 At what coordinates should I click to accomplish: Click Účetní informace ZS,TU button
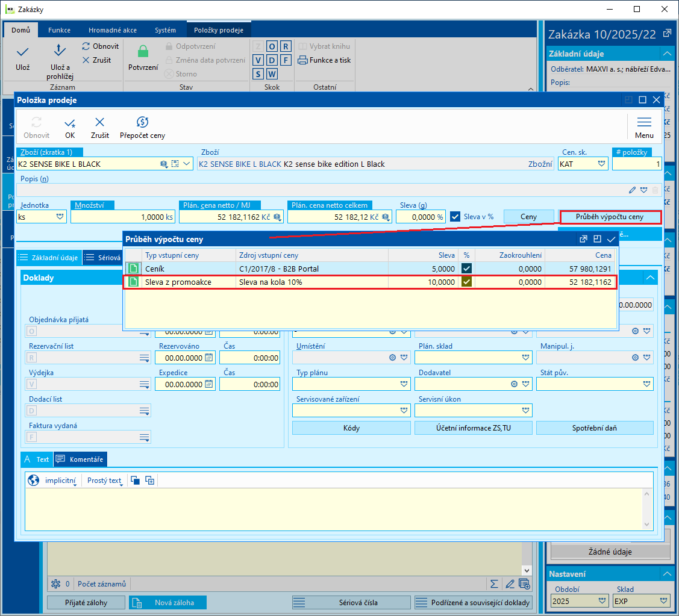[x=474, y=428]
